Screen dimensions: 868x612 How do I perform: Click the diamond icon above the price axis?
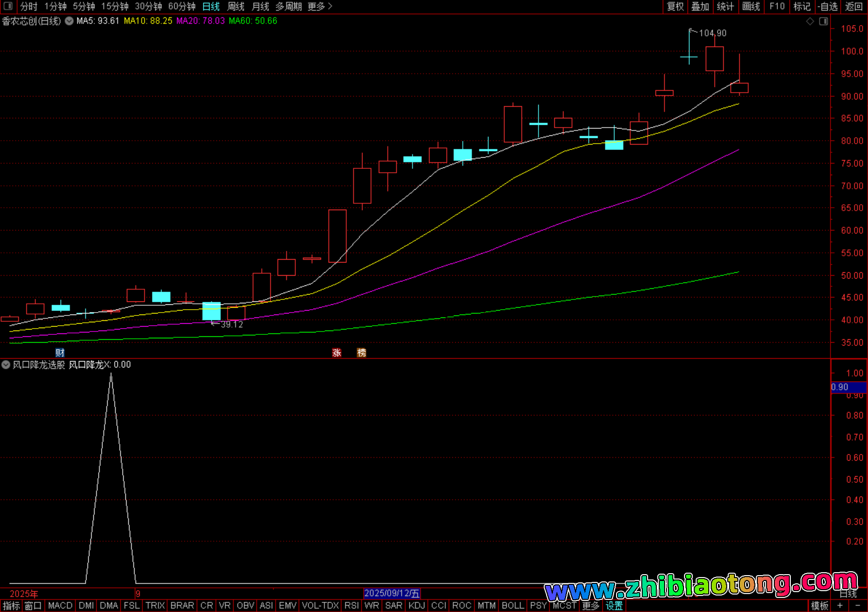point(810,21)
